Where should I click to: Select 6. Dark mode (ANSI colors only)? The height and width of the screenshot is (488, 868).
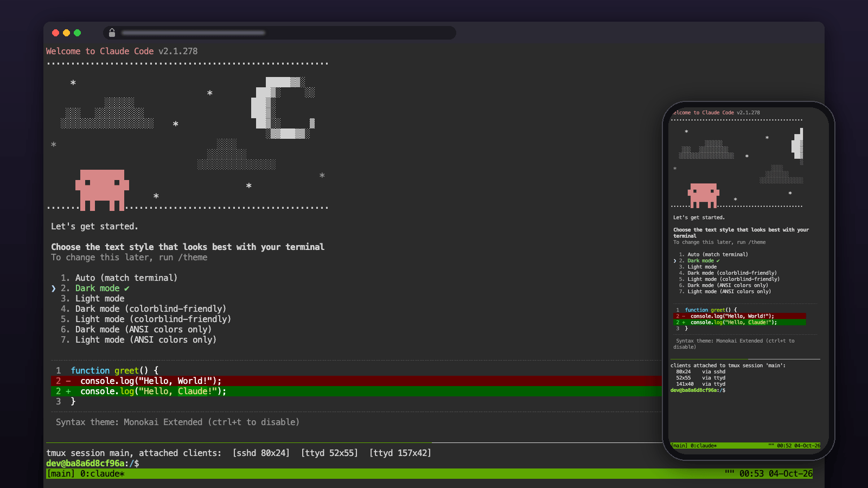tap(136, 329)
